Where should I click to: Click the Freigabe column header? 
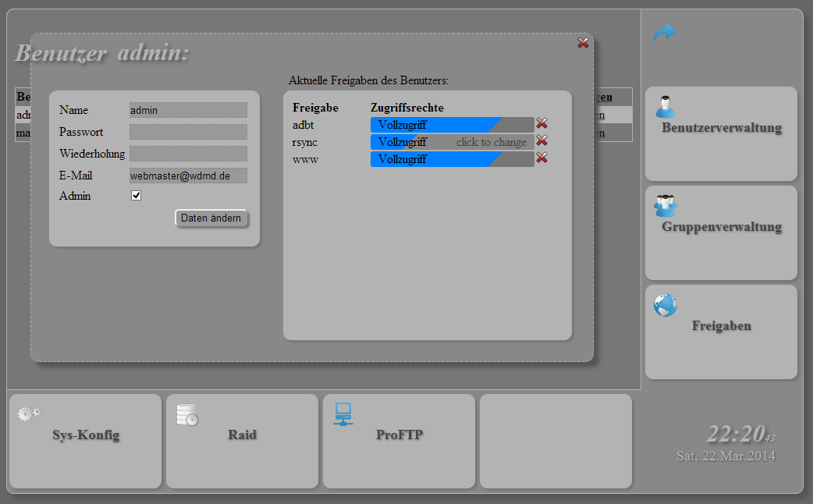tap(315, 108)
